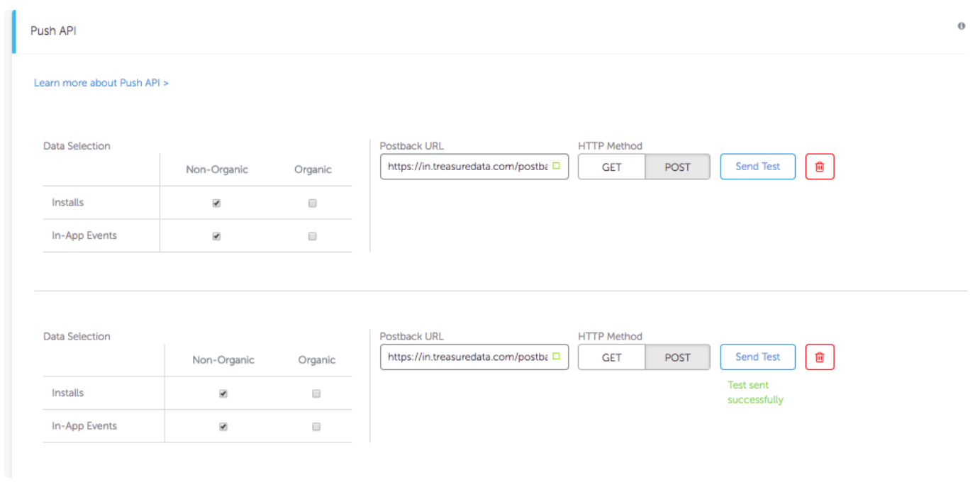Uncheck Non-Organic In-App Events in first section

[216, 236]
